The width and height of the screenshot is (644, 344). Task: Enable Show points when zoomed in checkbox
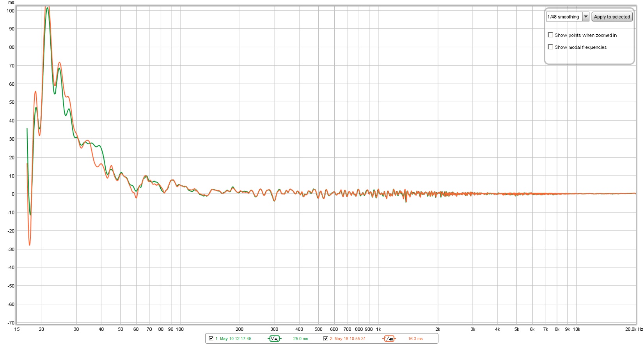[x=550, y=35]
